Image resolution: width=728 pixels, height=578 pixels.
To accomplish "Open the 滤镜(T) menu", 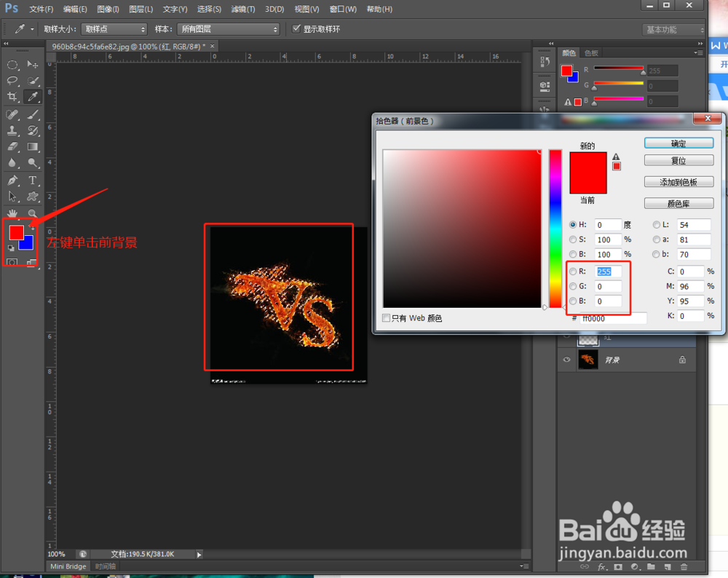I will click(x=243, y=9).
